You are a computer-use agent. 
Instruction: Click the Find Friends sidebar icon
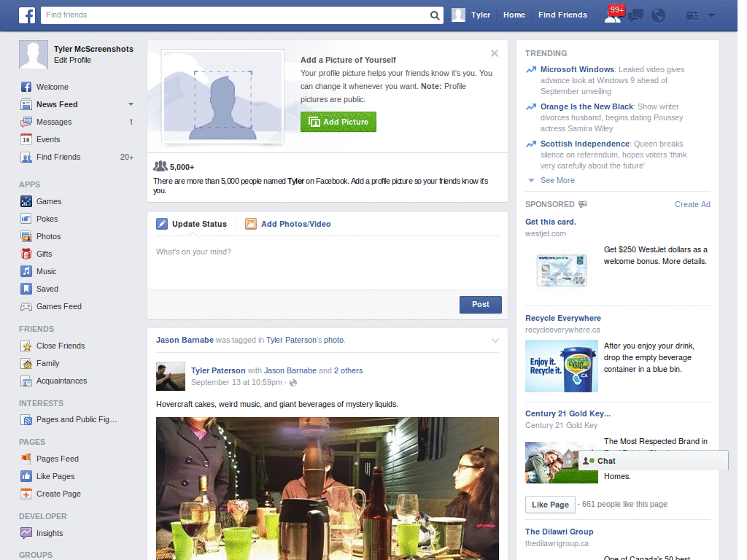point(26,157)
